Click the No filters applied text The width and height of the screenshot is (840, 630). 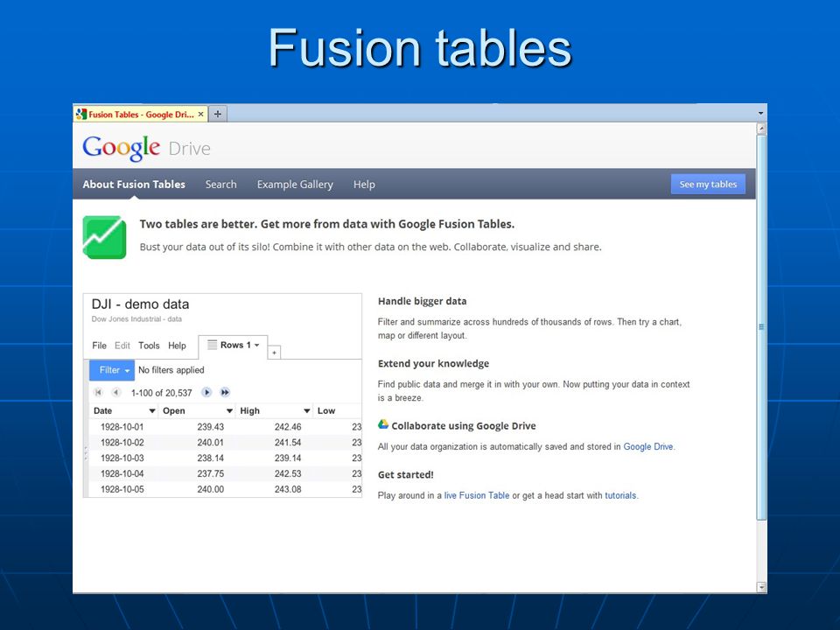tap(171, 370)
